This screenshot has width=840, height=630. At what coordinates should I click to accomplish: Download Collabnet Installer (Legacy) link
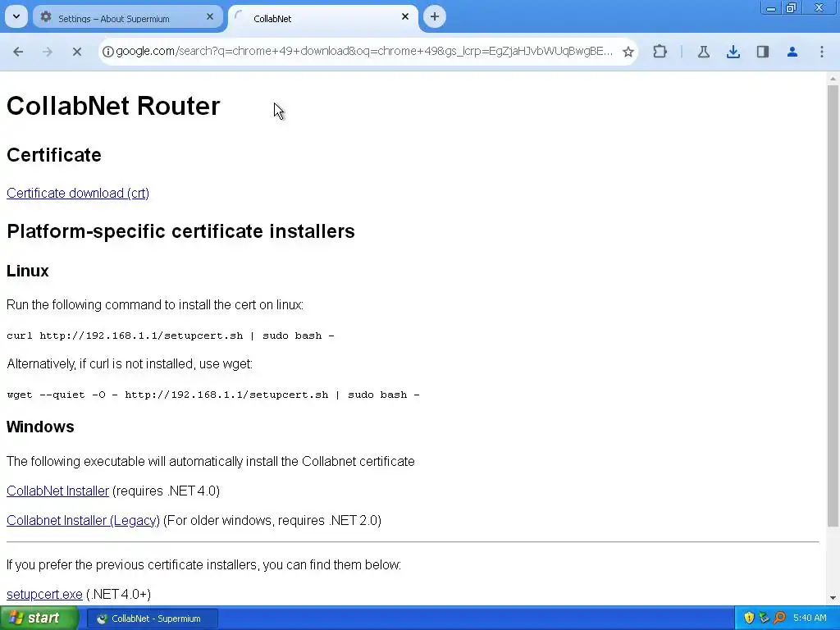pos(83,520)
